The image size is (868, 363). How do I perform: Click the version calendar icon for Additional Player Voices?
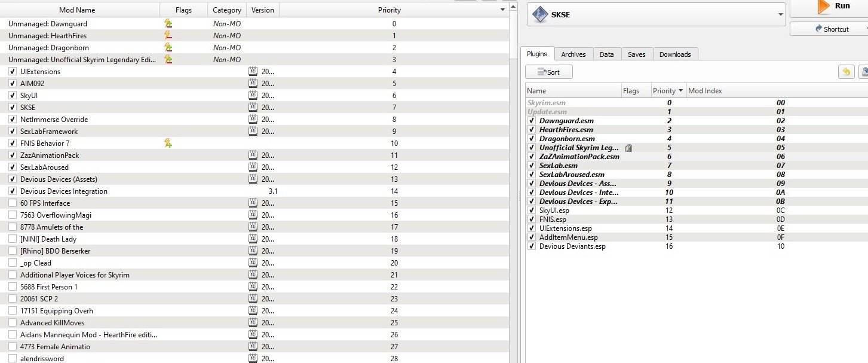[253, 274]
